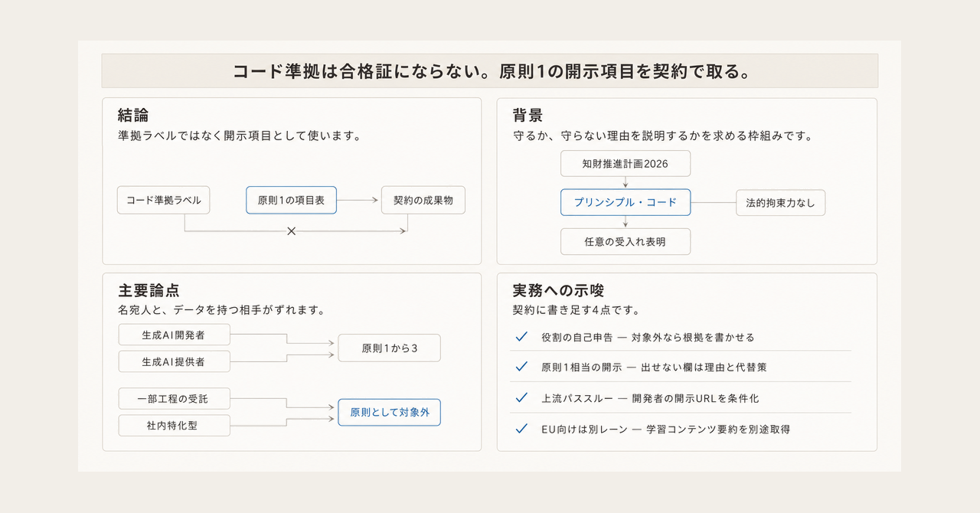
Task: Click the 主要論点 heading
Action: point(149,291)
